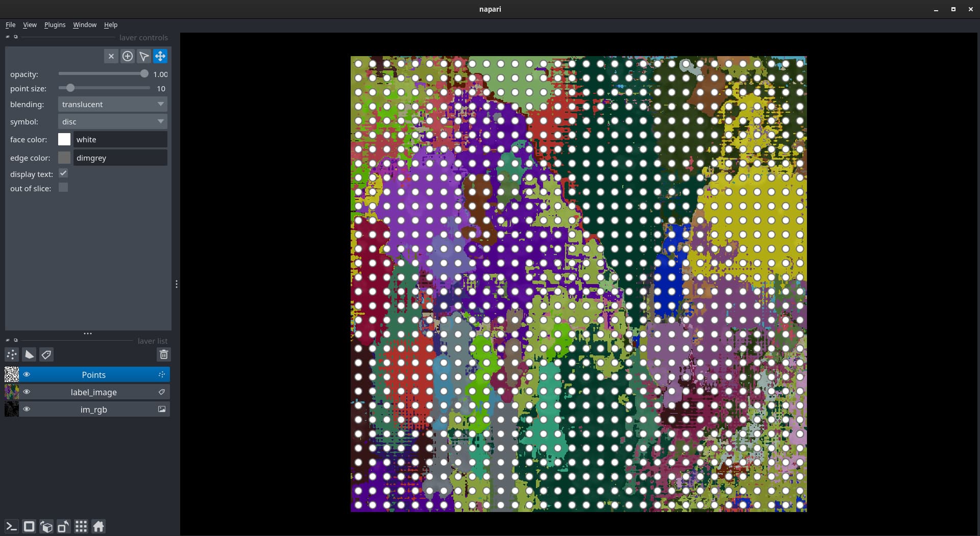Screen dimensions: 980x536
Task: Click the white face color swatch
Action: [x=64, y=139]
